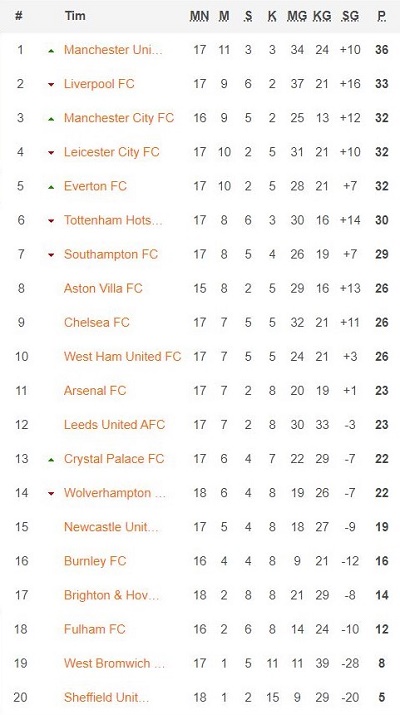Click green up arrow beside Manchester United
This screenshot has width=400, height=715.
tap(51, 51)
